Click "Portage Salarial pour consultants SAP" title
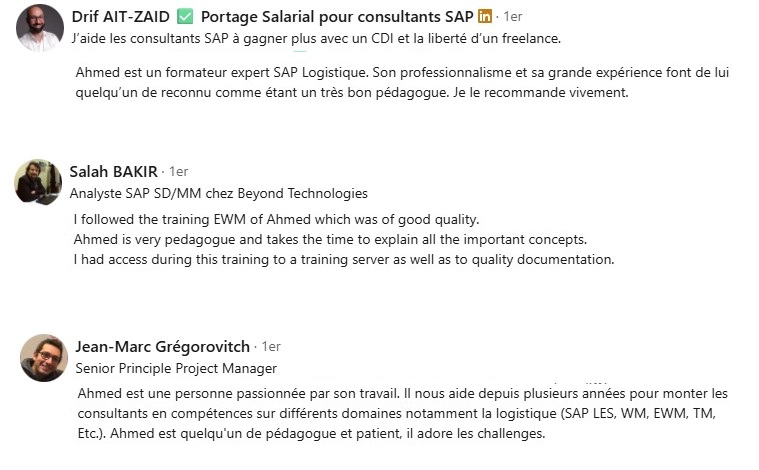The height and width of the screenshot is (470, 759). (336, 17)
